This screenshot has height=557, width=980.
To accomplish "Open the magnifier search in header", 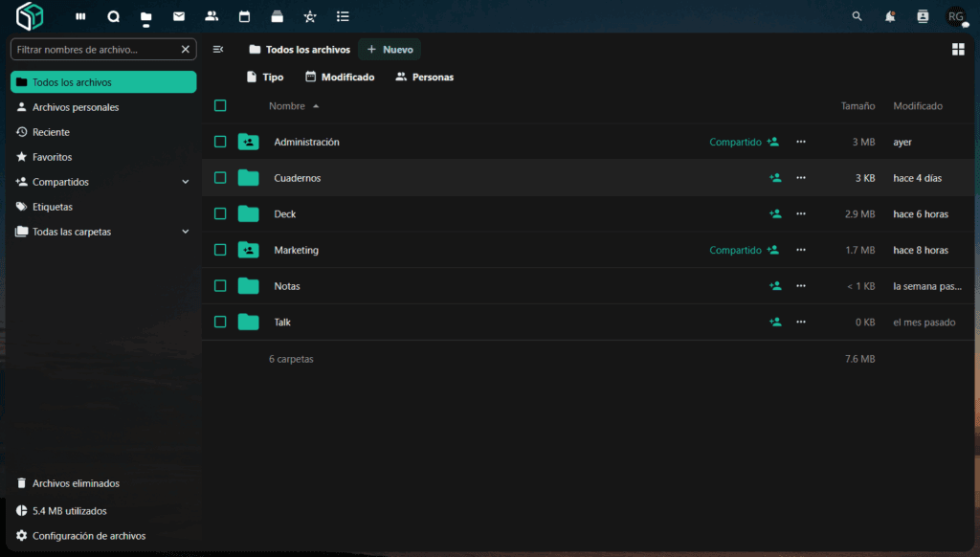I will 857,16.
